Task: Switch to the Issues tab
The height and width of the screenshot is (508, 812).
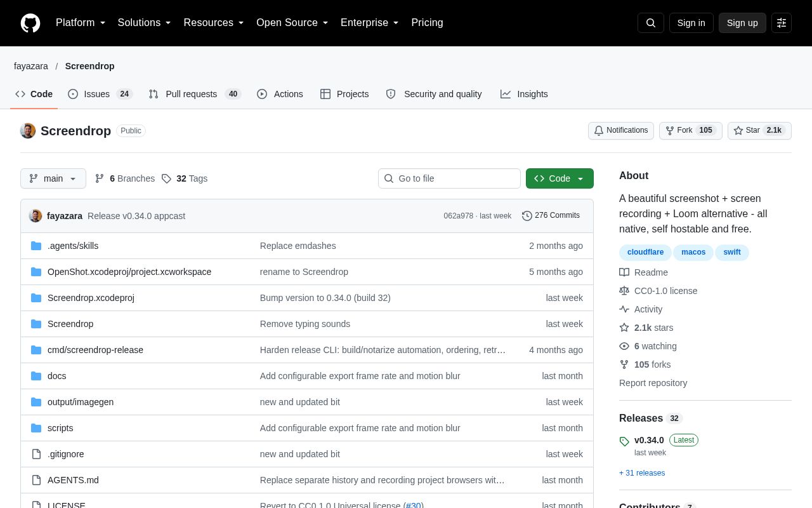Action: coord(100,94)
